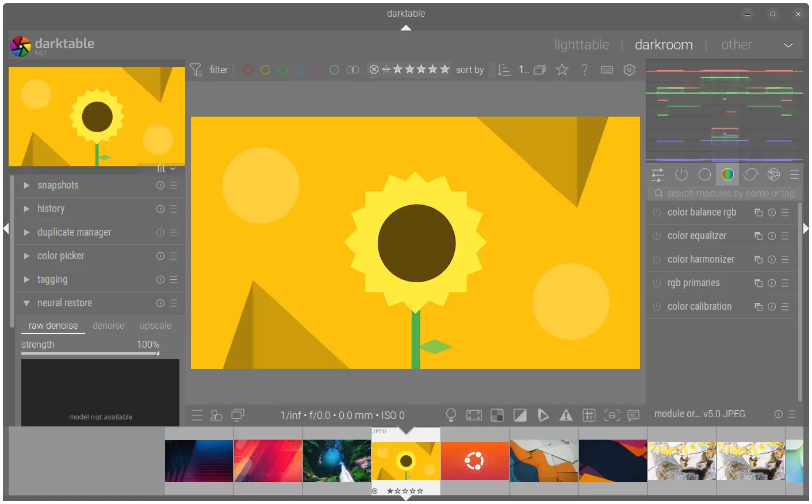
Task: Toggle ISO 12646 color assessment lightbulb
Action: click(x=451, y=414)
